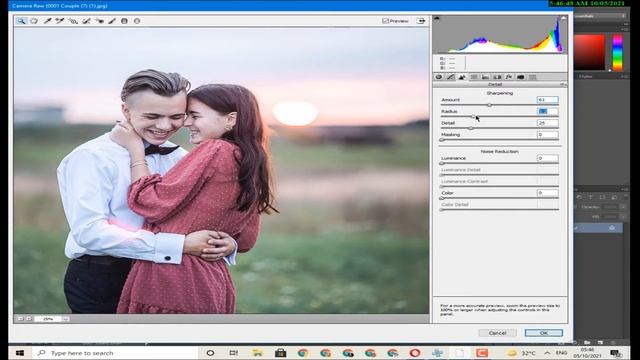Open Cortana circle icon on taskbar
Screen dimensions: 640x360
(x=210, y=353)
